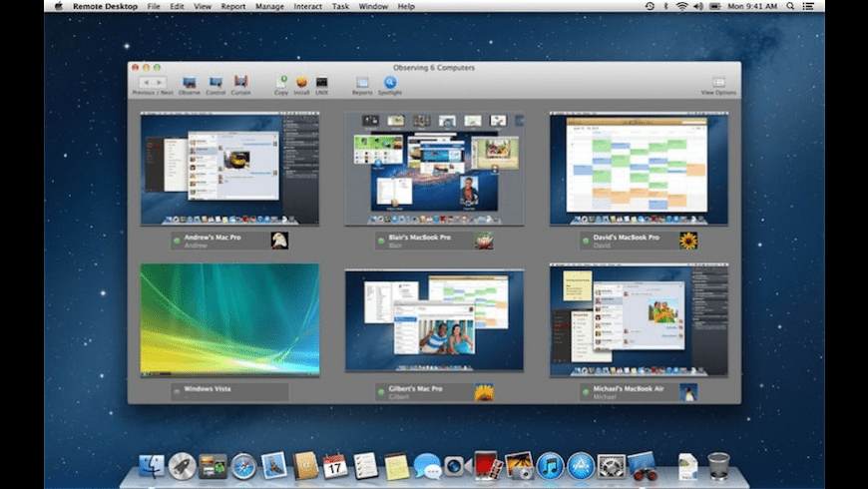868x489 pixels.
Task: Open Spotlight search in the menu bar
Action: 790,6
